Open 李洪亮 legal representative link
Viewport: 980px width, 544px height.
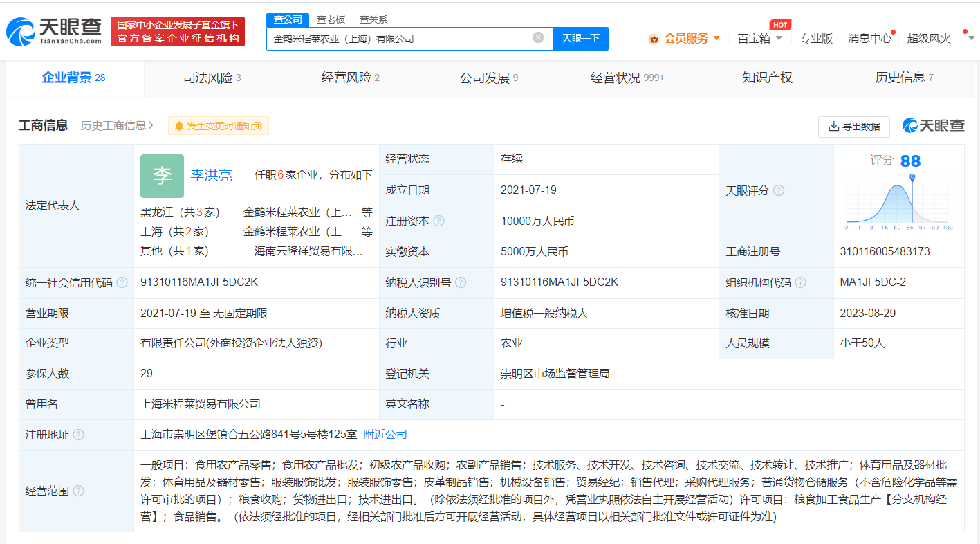tap(211, 175)
